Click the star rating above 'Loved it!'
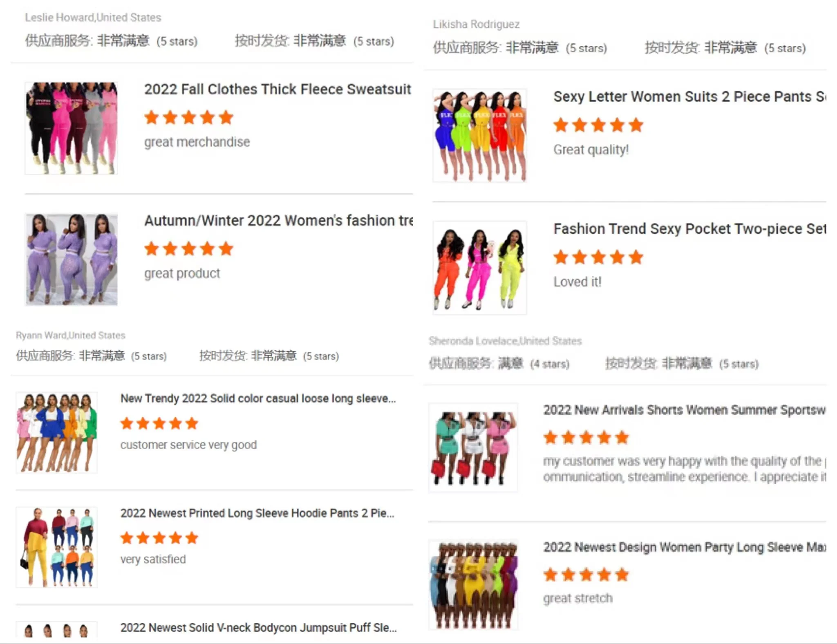Screen dimensions: 837x644 pyautogui.click(x=598, y=257)
